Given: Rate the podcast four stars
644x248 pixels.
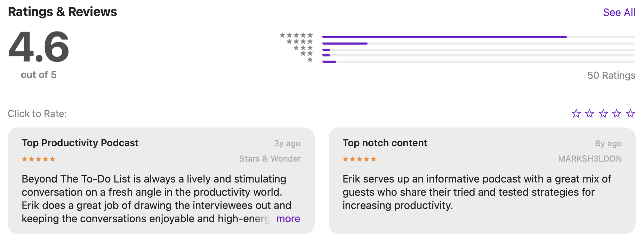Looking at the screenshot, I should [x=617, y=114].
